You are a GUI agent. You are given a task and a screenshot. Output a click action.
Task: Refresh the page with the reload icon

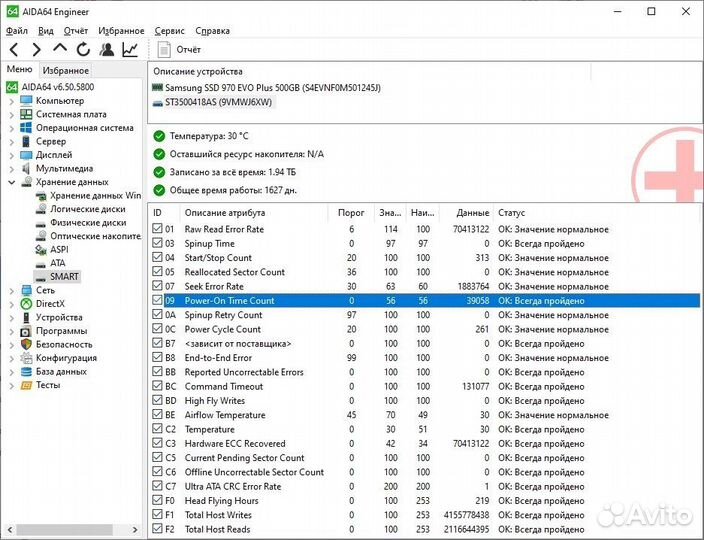pyautogui.click(x=83, y=49)
